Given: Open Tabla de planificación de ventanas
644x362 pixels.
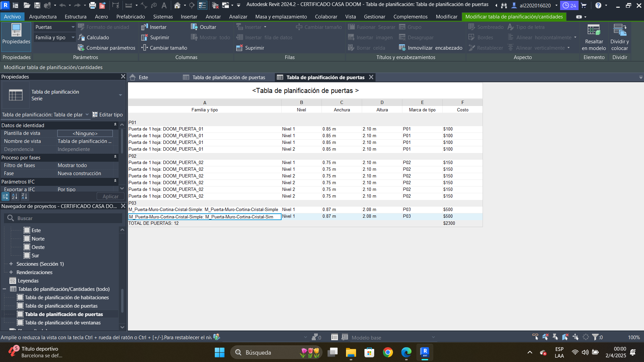Looking at the screenshot, I should [63, 323].
